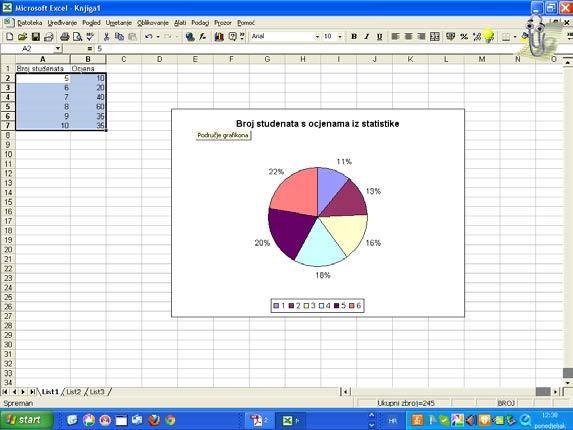Image resolution: width=573 pixels, height=430 pixels.
Task: Apply Currency style to selection
Action: (451, 37)
